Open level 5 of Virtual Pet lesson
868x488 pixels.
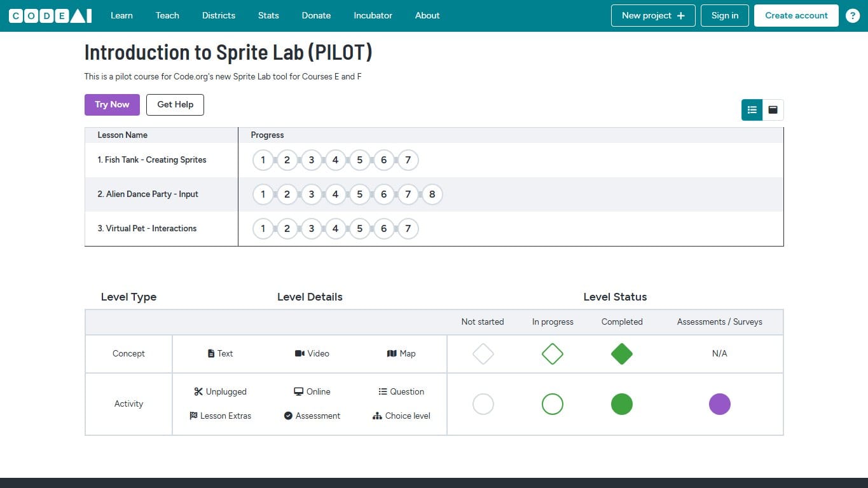click(x=360, y=229)
